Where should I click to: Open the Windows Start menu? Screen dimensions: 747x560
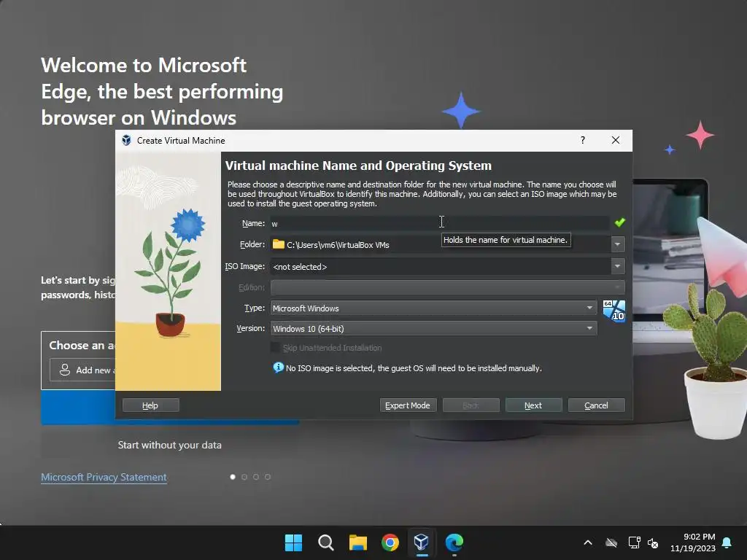[x=293, y=542]
